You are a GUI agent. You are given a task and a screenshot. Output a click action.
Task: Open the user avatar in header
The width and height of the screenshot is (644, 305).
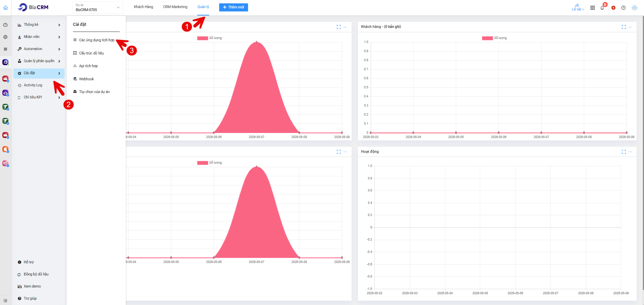click(635, 8)
